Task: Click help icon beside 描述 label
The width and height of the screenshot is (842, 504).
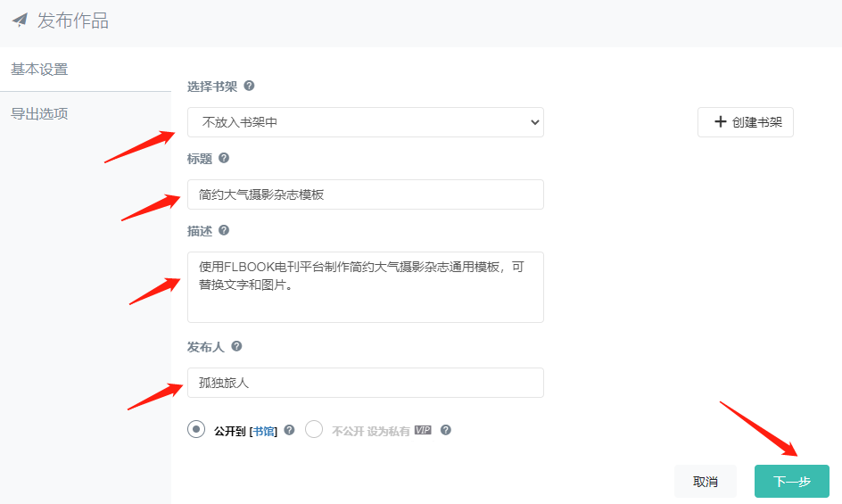Action: tap(224, 230)
